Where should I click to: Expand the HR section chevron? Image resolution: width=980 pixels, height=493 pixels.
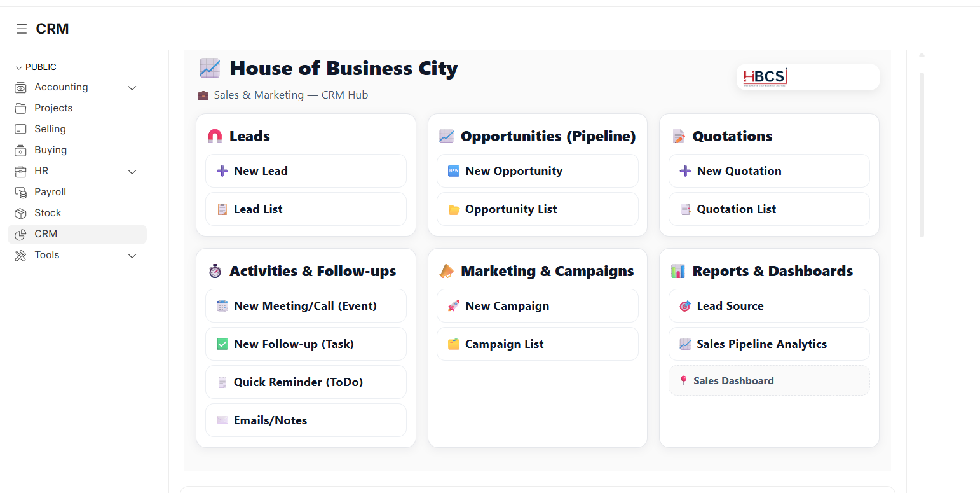point(132,172)
